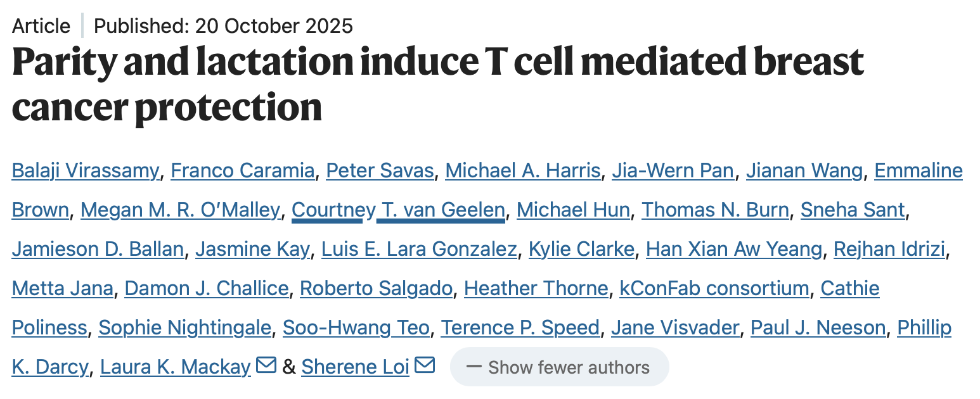Click Sherene Loi author name

click(x=355, y=367)
